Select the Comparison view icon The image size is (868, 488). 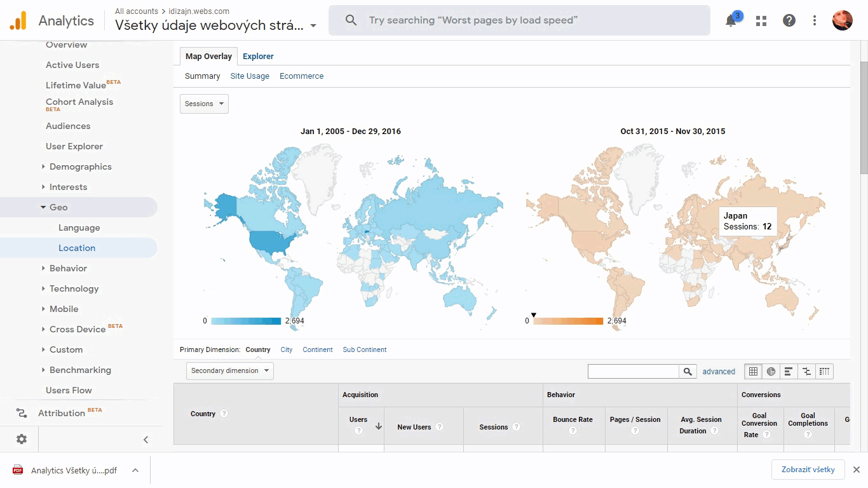click(x=806, y=371)
